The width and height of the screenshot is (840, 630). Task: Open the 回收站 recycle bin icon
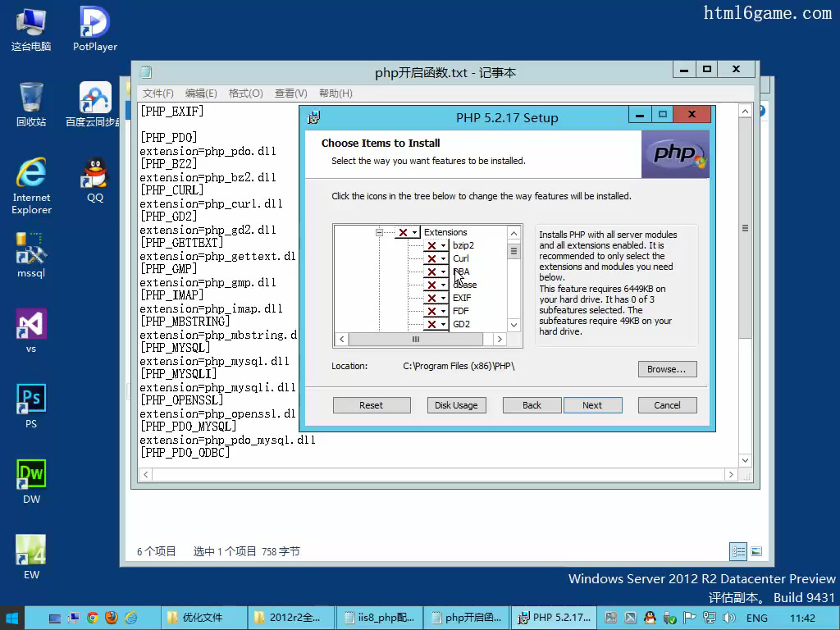[x=31, y=105]
